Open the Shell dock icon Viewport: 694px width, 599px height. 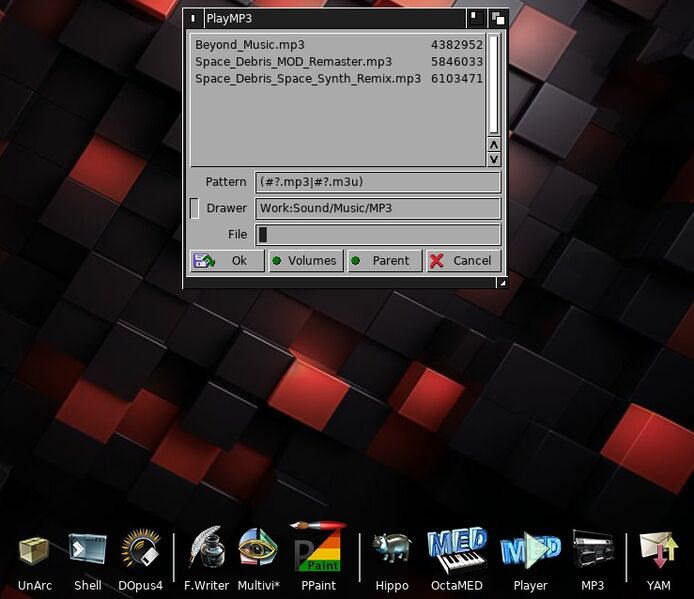pyautogui.click(x=87, y=552)
